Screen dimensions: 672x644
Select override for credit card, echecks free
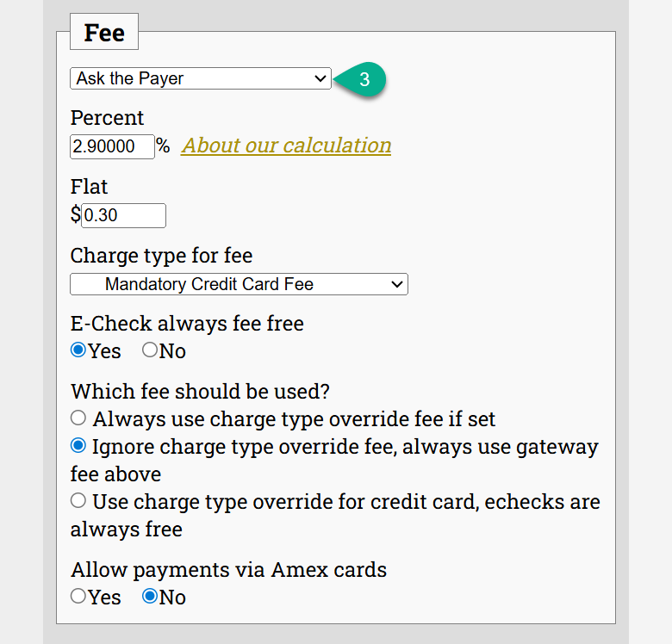tap(78, 500)
